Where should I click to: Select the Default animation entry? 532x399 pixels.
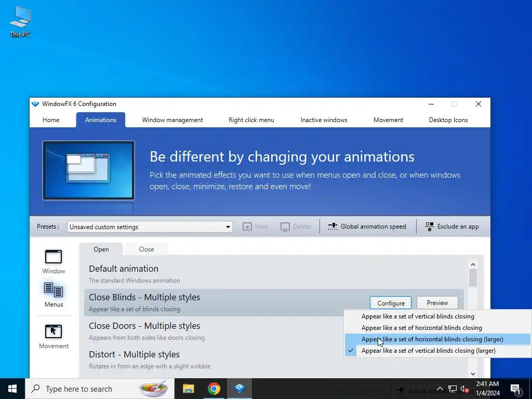pyautogui.click(x=274, y=274)
